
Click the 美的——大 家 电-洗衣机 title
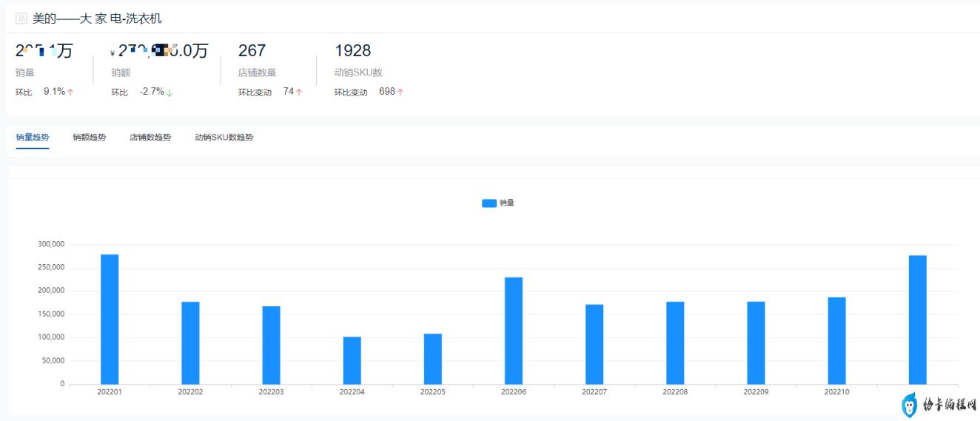coord(97,18)
